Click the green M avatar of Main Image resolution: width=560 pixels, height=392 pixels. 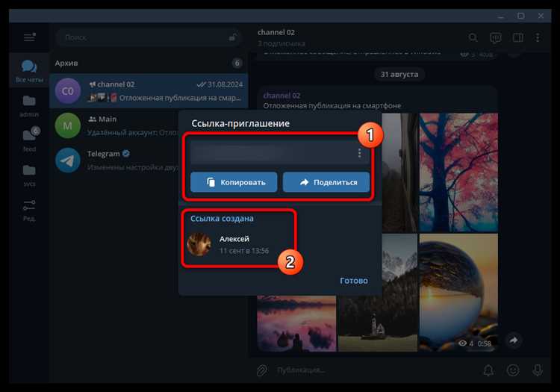pos(68,125)
